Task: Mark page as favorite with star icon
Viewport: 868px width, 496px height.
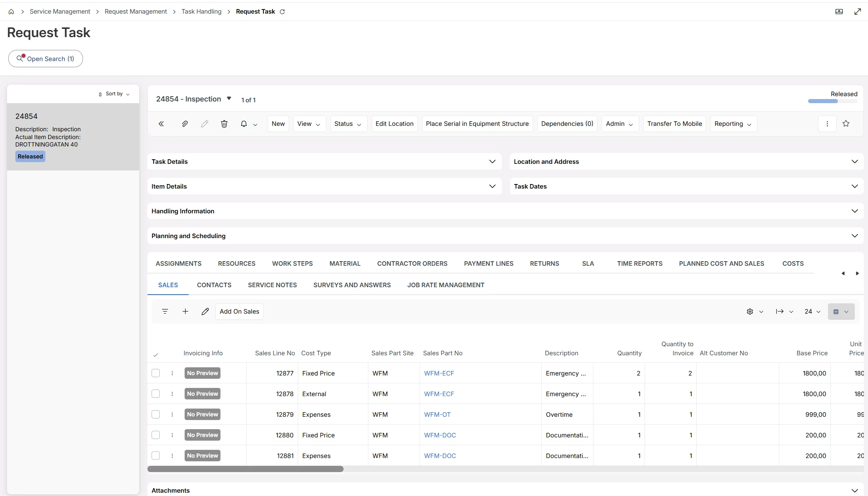Action: point(846,123)
